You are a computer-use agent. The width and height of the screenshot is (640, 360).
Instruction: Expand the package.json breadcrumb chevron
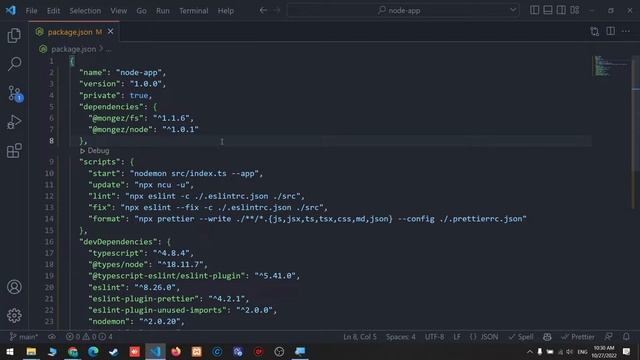[x=101, y=49]
